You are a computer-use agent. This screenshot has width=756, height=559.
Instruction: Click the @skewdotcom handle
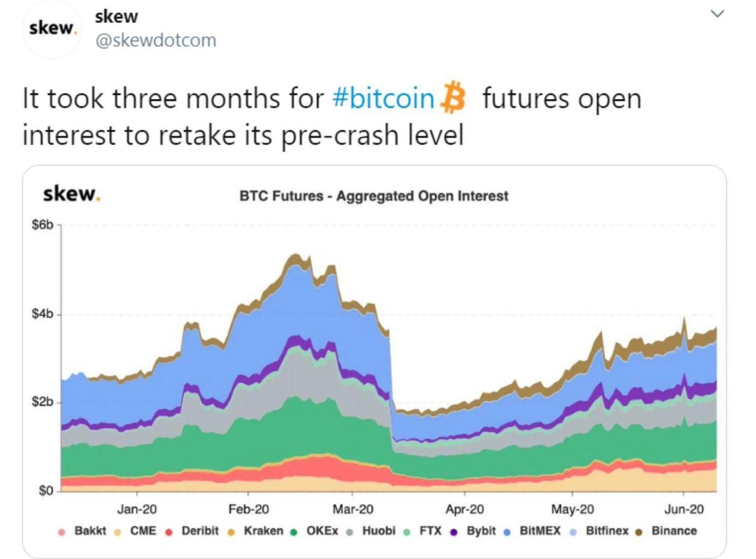tap(156, 40)
